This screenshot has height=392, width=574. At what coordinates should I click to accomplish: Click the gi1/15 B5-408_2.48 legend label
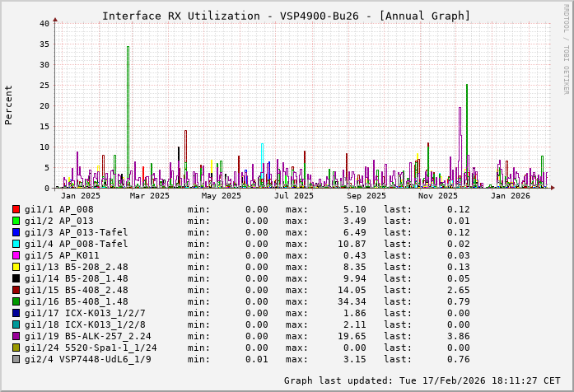click(x=77, y=290)
